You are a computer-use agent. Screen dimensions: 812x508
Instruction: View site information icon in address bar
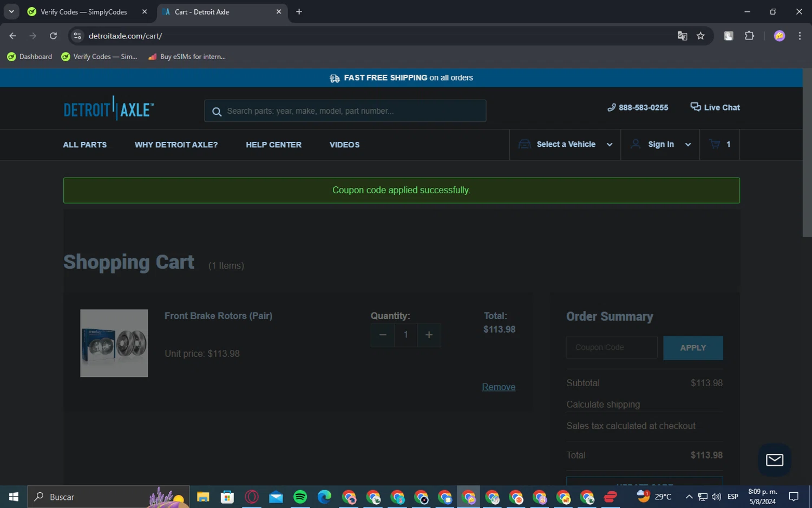point(77,36)
